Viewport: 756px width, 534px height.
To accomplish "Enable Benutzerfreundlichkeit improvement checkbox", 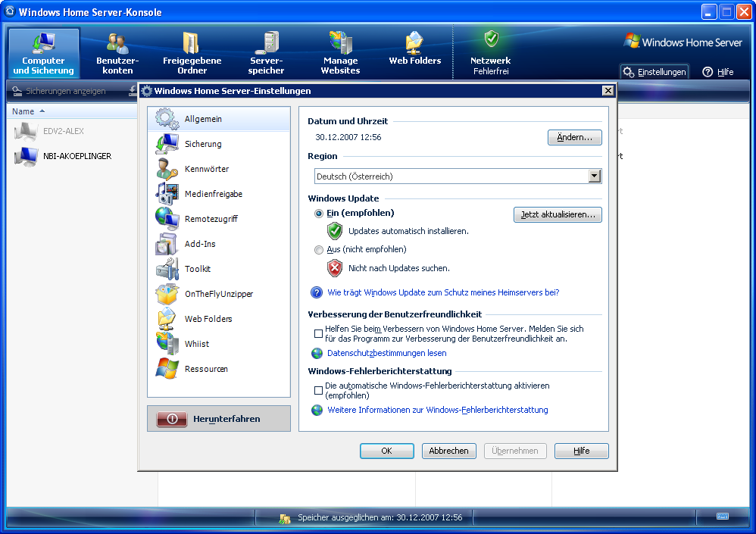I will coord(318,333).
